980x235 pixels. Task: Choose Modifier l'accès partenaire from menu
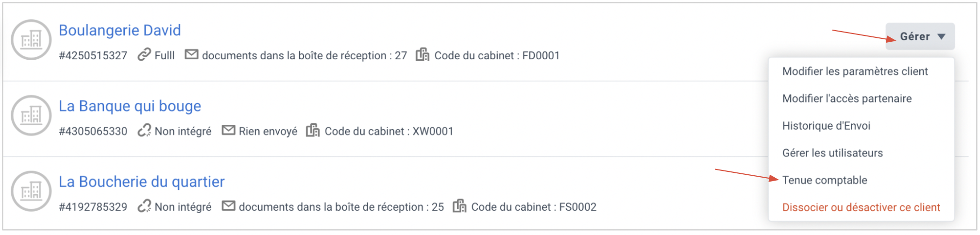(847, 99)
